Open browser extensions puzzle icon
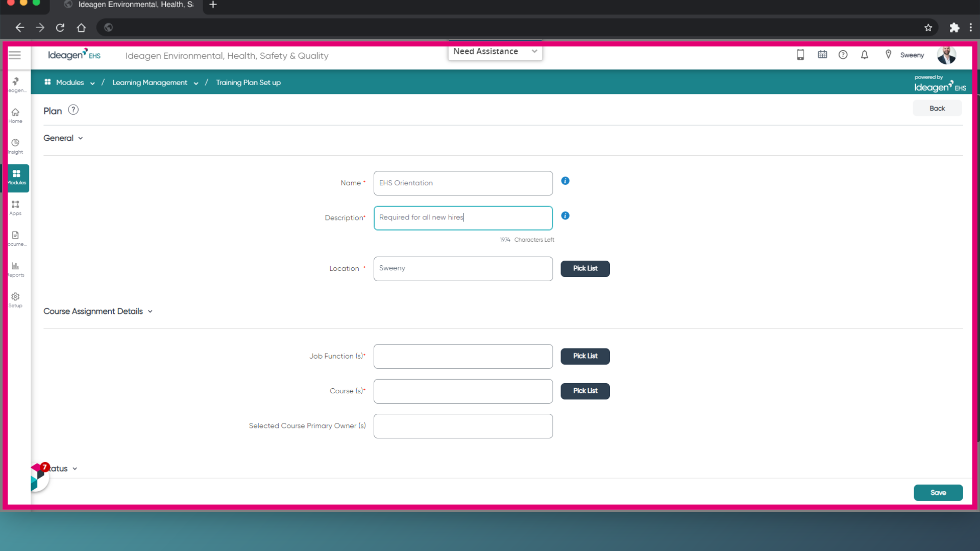980x551 pixels. click(x=954, y=28)
